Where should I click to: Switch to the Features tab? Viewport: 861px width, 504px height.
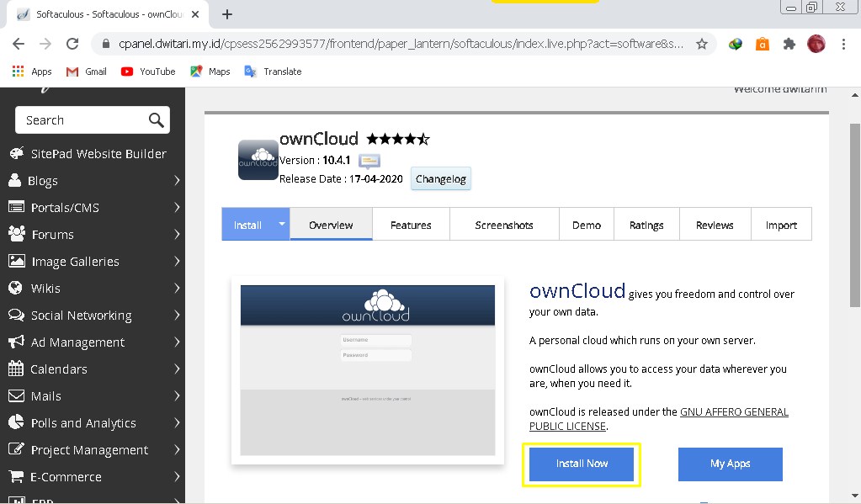click(411, 225)
